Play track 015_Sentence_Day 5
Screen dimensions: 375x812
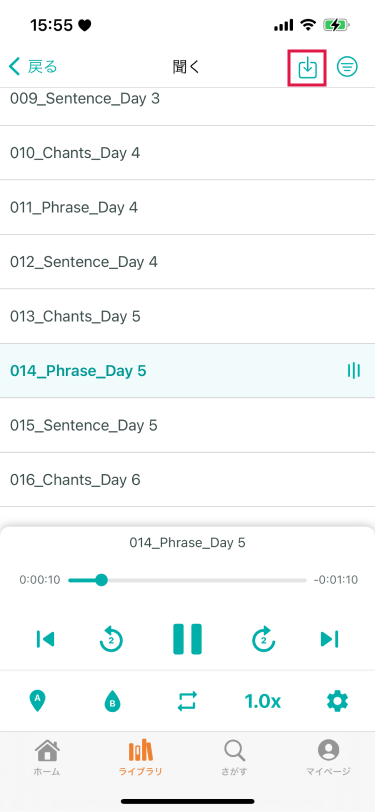(188, 425)
